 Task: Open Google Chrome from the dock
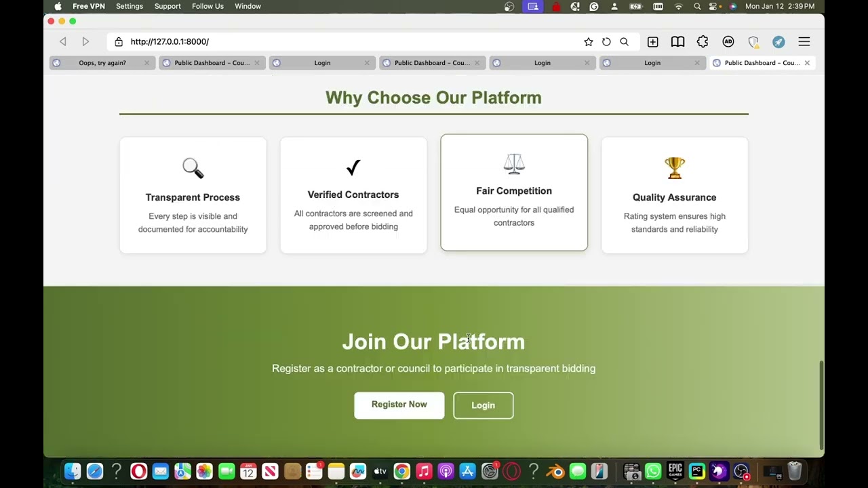click(x=402, y=471)
